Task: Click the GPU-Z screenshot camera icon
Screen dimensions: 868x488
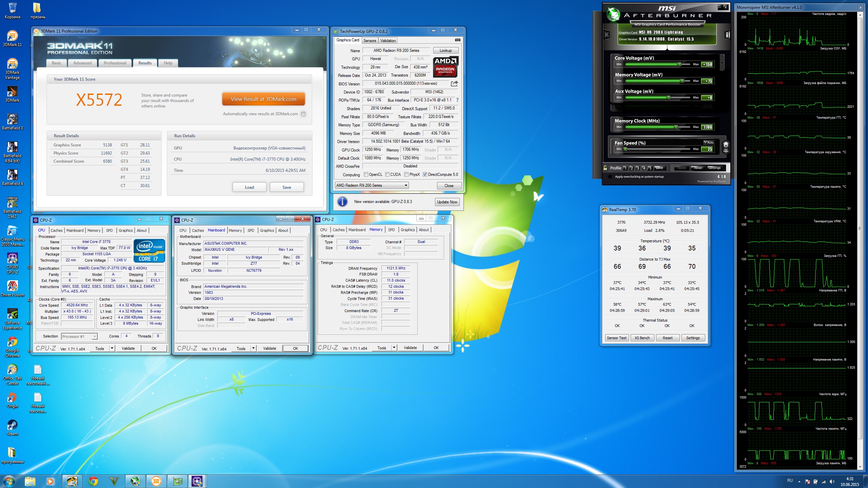Action: [457, 40]
